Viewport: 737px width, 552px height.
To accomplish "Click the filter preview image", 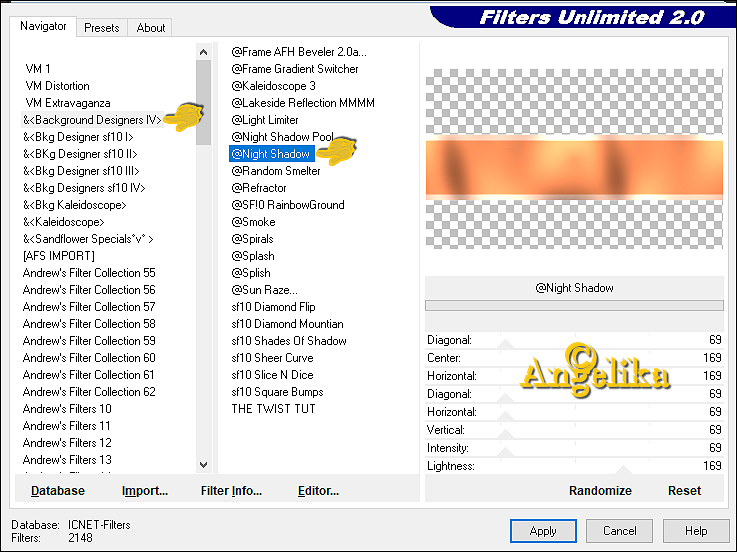I will coord(574,159).
